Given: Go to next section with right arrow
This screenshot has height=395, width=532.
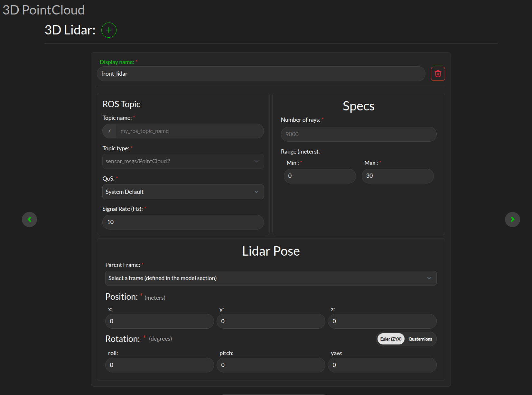Looking at the screenshot, I should click(512, 220).
